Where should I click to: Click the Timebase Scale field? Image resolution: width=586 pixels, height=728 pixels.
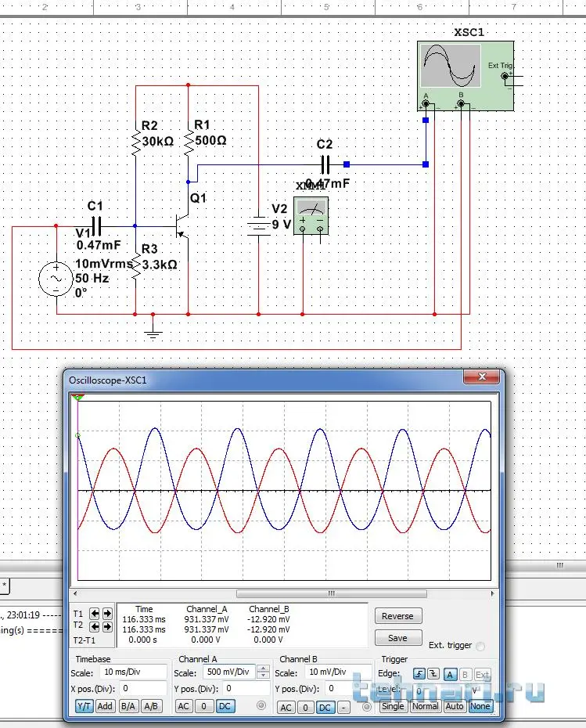[x=133, y=672]
